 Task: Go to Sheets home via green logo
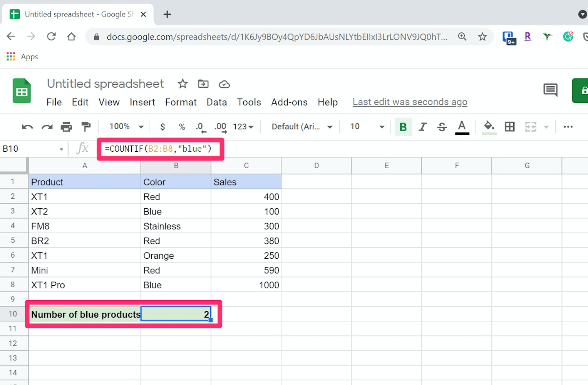[x=22, y=91]
